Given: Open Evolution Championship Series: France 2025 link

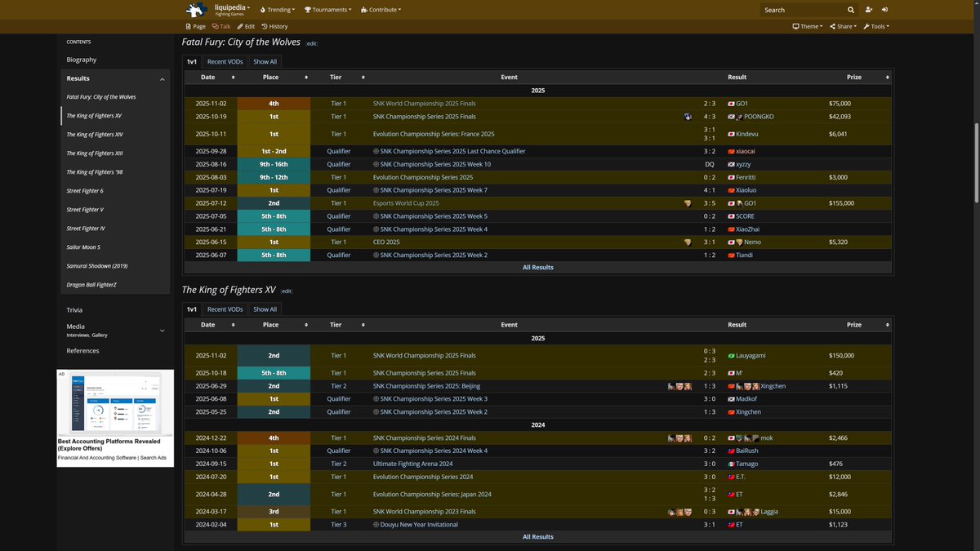Looking at the screenshot, I should (x=433, y=134).
